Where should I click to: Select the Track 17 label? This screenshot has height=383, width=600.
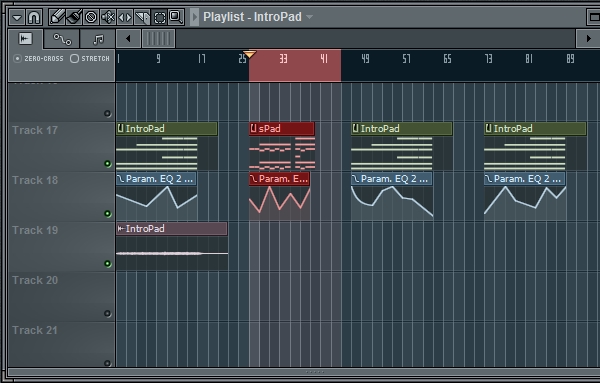point(35,130)
